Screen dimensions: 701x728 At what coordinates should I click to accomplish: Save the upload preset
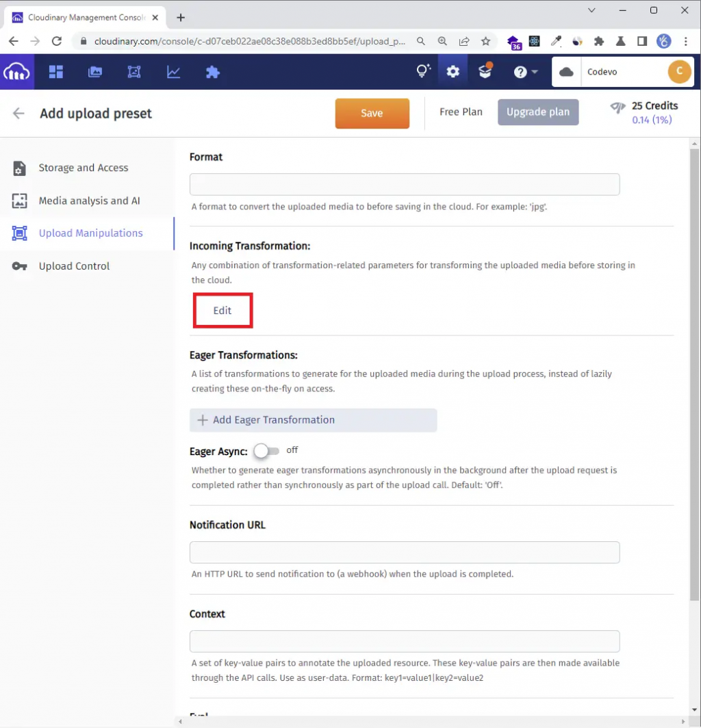click(x=372, y=114)
